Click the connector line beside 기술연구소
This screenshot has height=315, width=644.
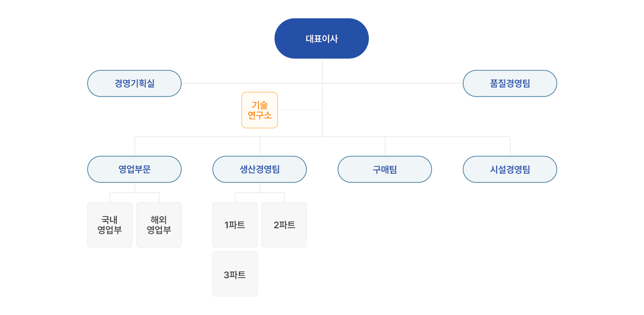point(300,110)
